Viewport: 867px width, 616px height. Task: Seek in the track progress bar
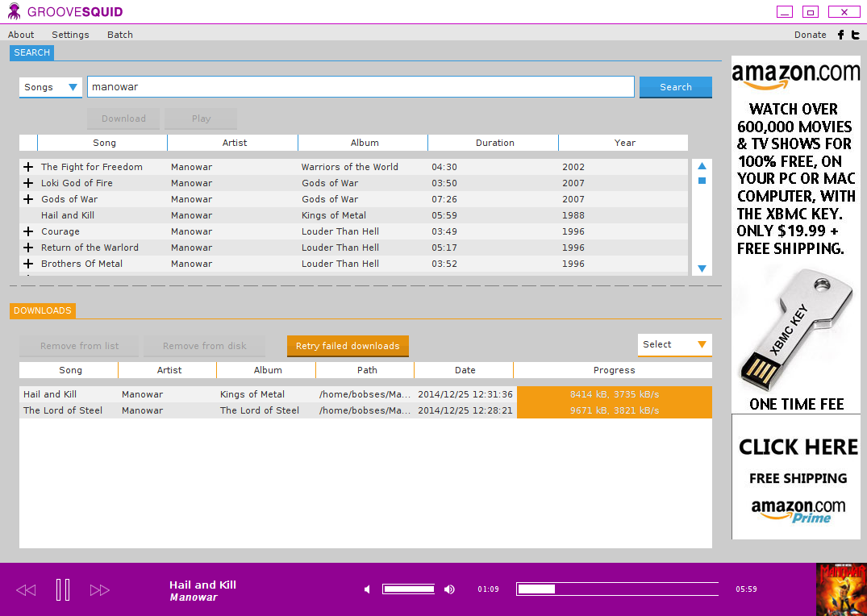tap(617, 589)
